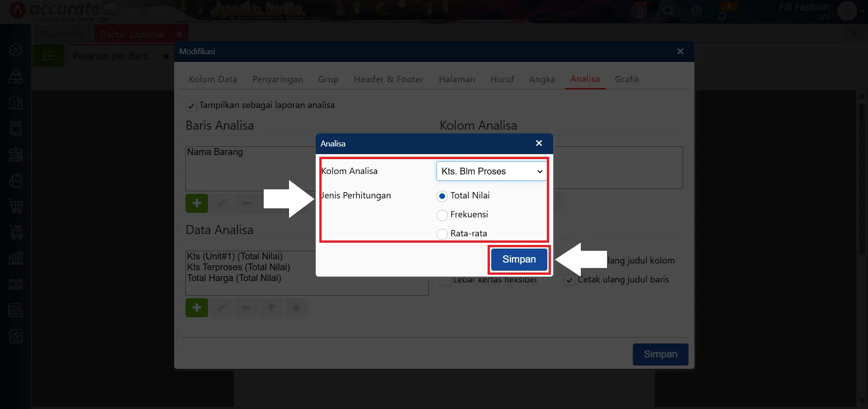Click Simpan button in Modifikasi window

click(660, 354)
